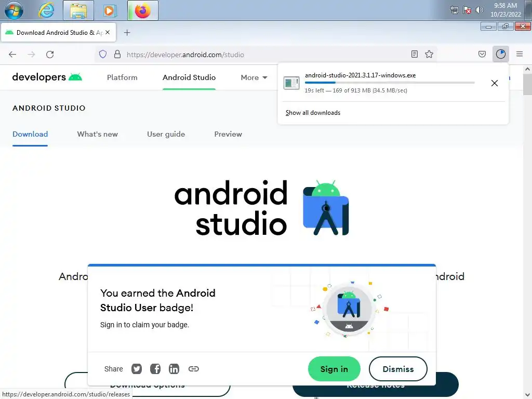Screen dimensions: 532x399
Task: Open Action Center flag tray icon
Action: [467, 10]
